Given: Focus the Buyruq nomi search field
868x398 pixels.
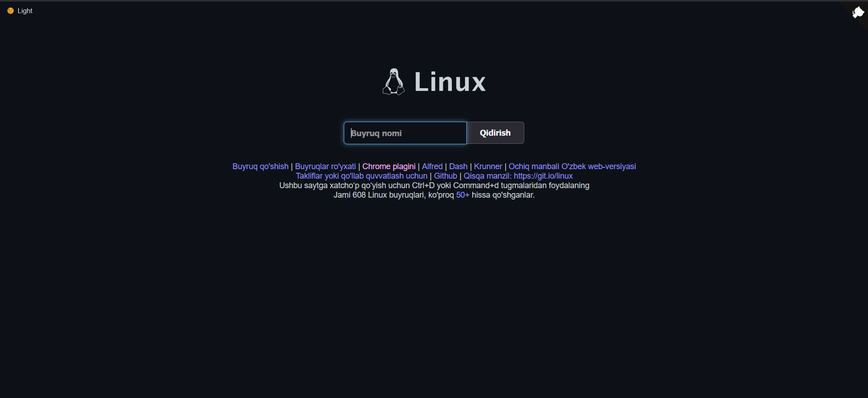Looking at the screenshot, I should 405,133.
